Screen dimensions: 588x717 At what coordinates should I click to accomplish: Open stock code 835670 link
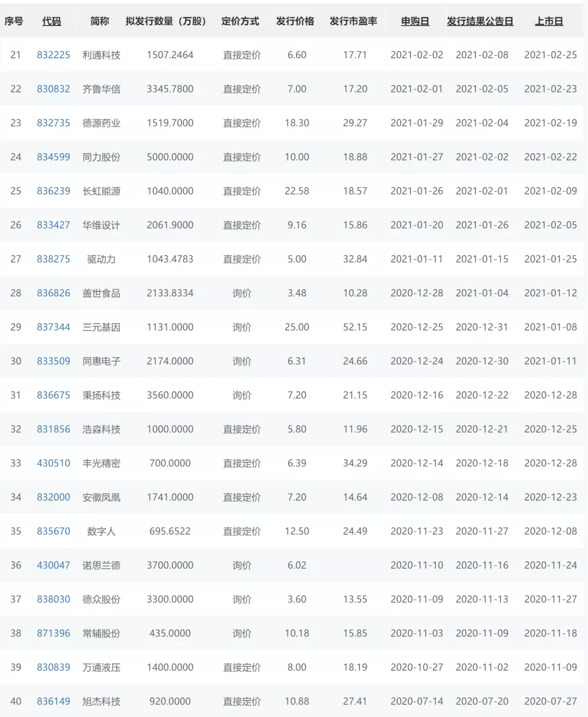[x=53, y=531]
